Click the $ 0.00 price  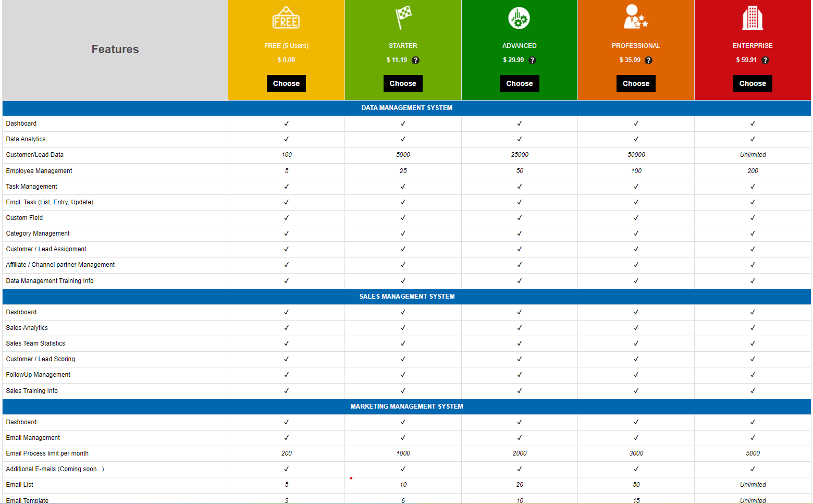[286, 60]
